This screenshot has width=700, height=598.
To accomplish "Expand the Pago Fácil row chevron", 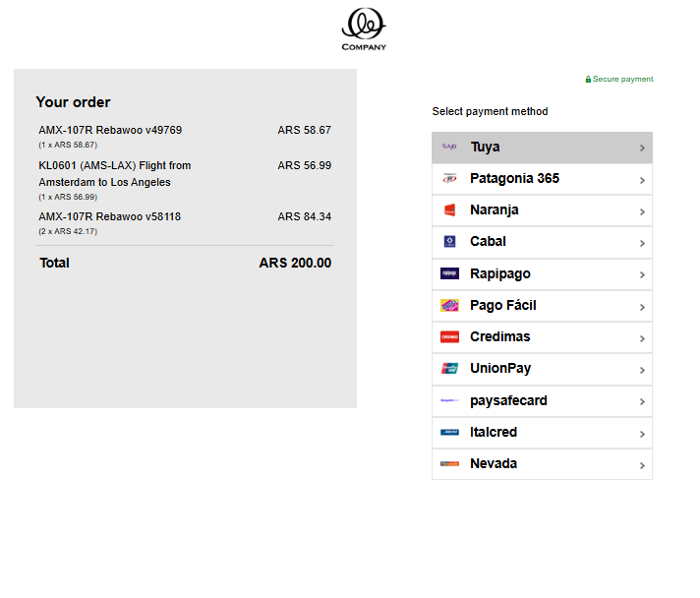I will click(642, 307).
